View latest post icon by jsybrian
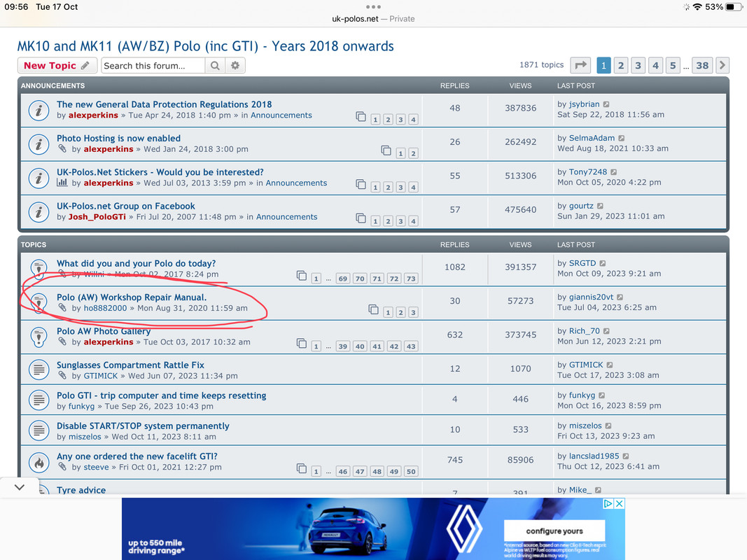747x560 pixels. click(606, 104)
